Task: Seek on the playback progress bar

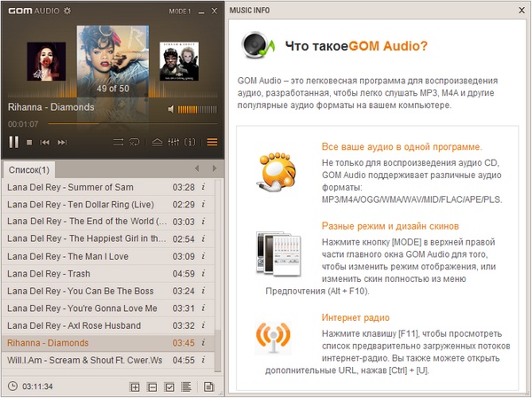Action: 133,124
